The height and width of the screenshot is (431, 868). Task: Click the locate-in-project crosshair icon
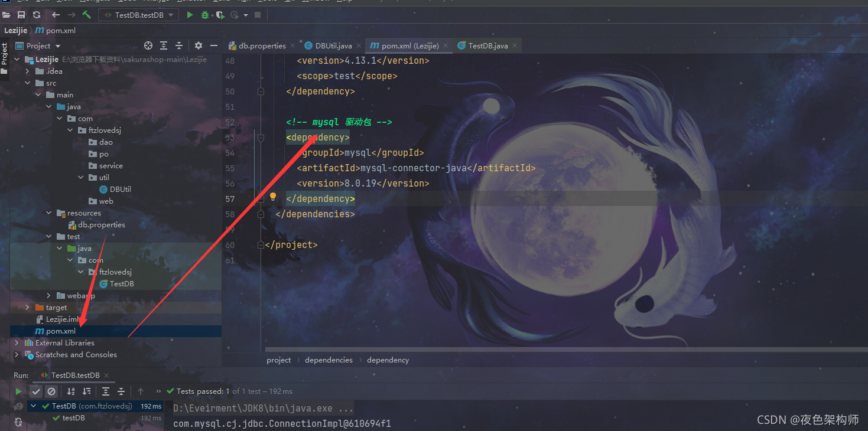pos(148,45)
